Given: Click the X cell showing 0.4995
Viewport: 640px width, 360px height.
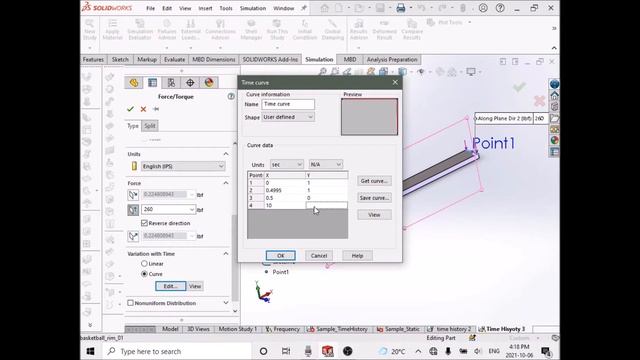Looking at the screenshot, I should tap(284, 190).
